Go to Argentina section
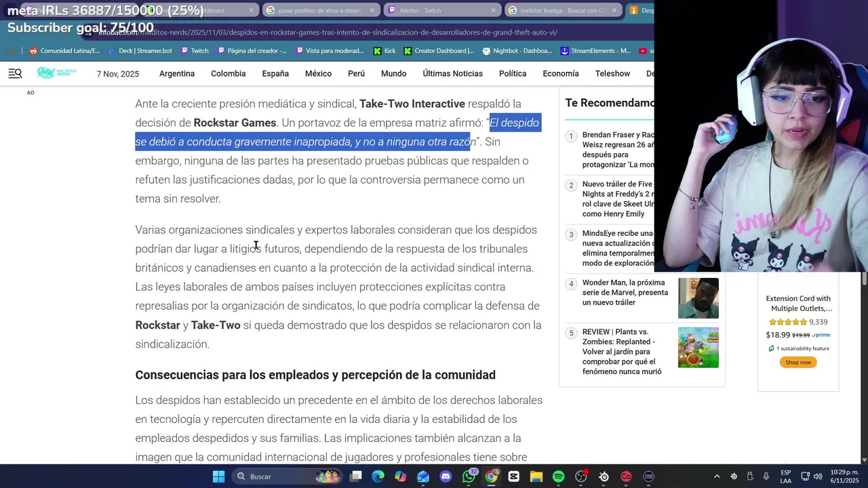Viewport: 868px width, 488px height. coord(177,73)
